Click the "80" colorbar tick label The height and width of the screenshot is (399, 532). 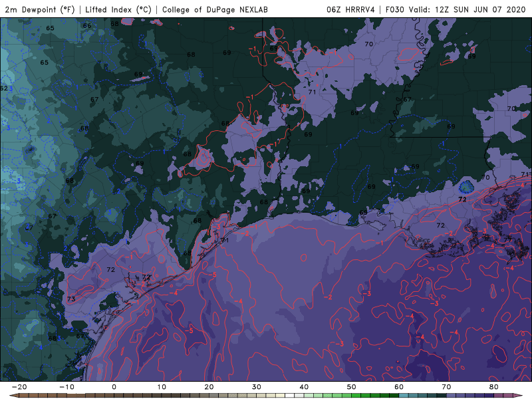pyautogui.click(x=494, y=387)
